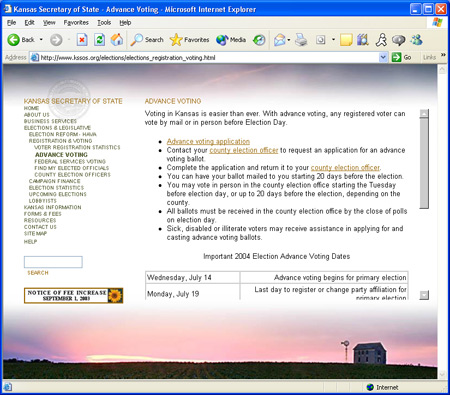
Task: Expand the Mail dropdown arrow
Action: [289, 40]
